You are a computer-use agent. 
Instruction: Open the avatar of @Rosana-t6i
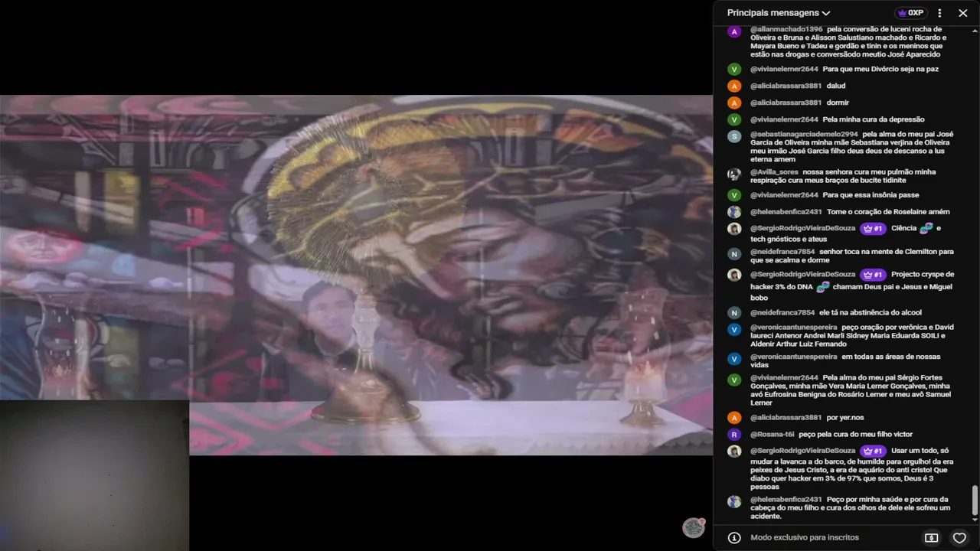pos(734,435)
